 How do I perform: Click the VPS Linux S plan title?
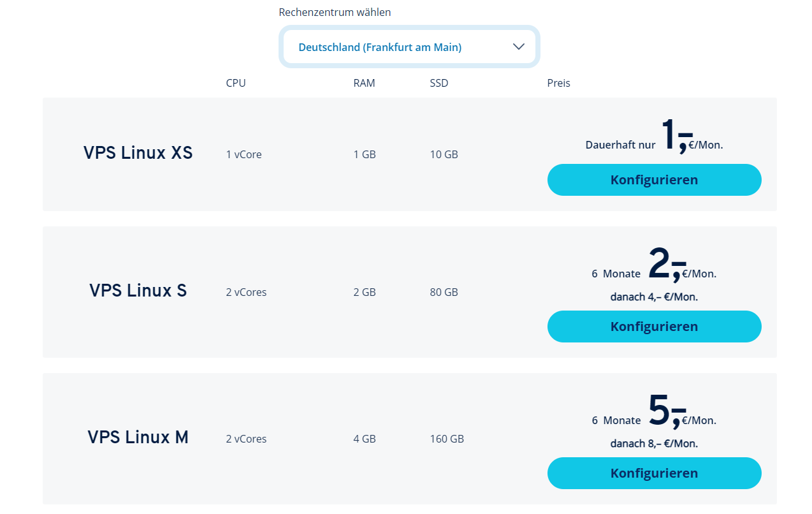click(138, 291)
